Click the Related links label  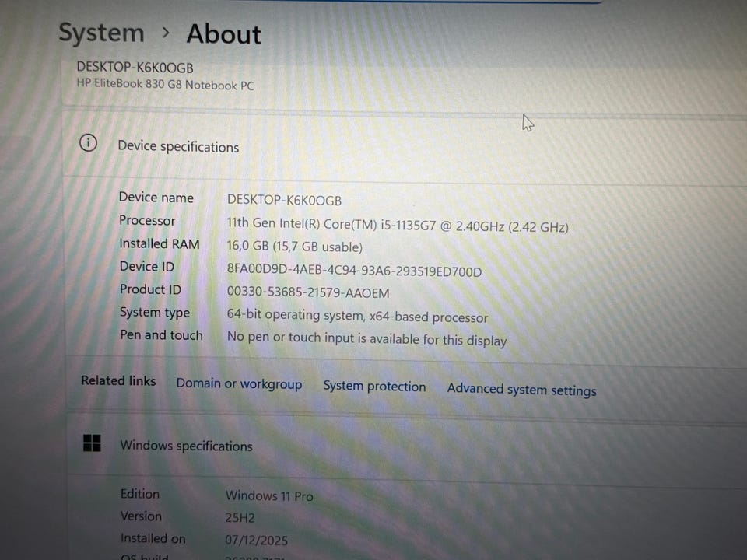[118, 380]
